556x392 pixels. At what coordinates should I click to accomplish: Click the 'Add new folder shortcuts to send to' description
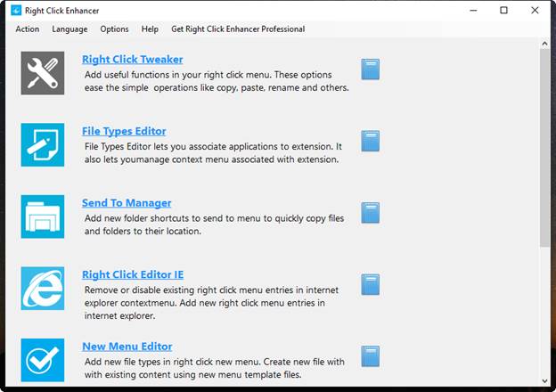click(214, 225)
